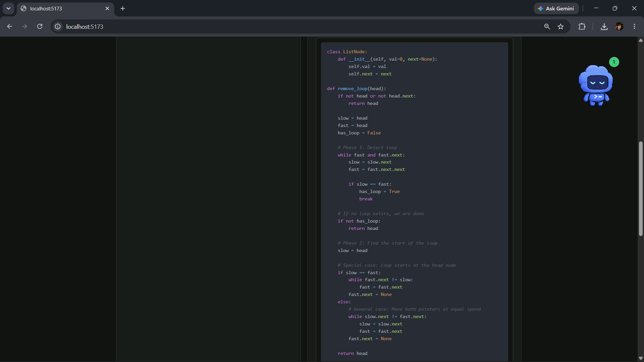Click the vertical scrollbar thumb
Viewport: 644px width, 362px height.
(641, 189)
